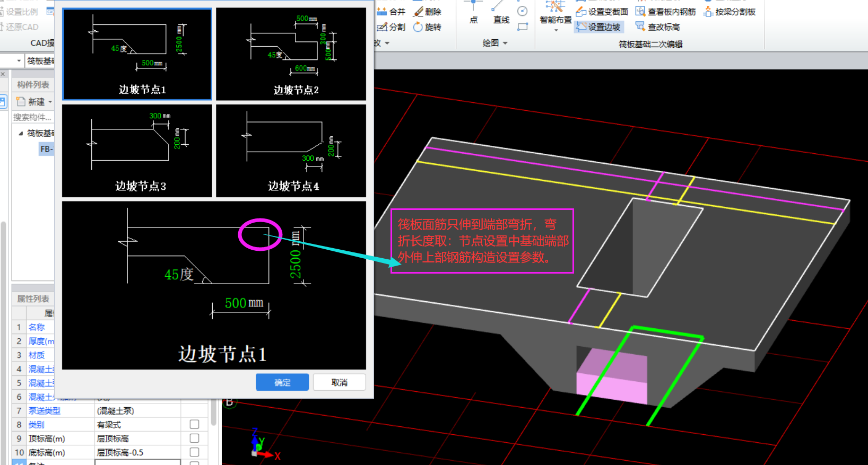Click the XYZ axis gizmo in viewport
The image size is (868, 465).
pyautogui.click(x=264, y=444)
